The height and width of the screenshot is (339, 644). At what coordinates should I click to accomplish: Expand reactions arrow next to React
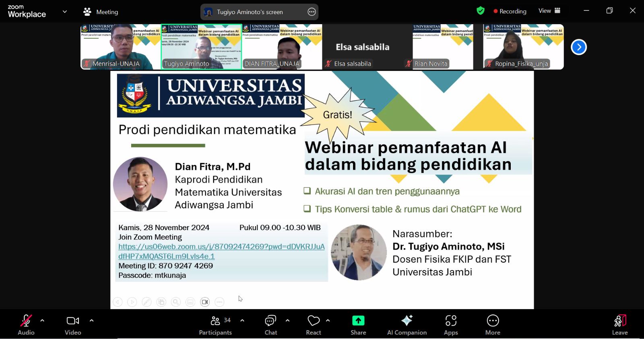(x=328, y=321)
